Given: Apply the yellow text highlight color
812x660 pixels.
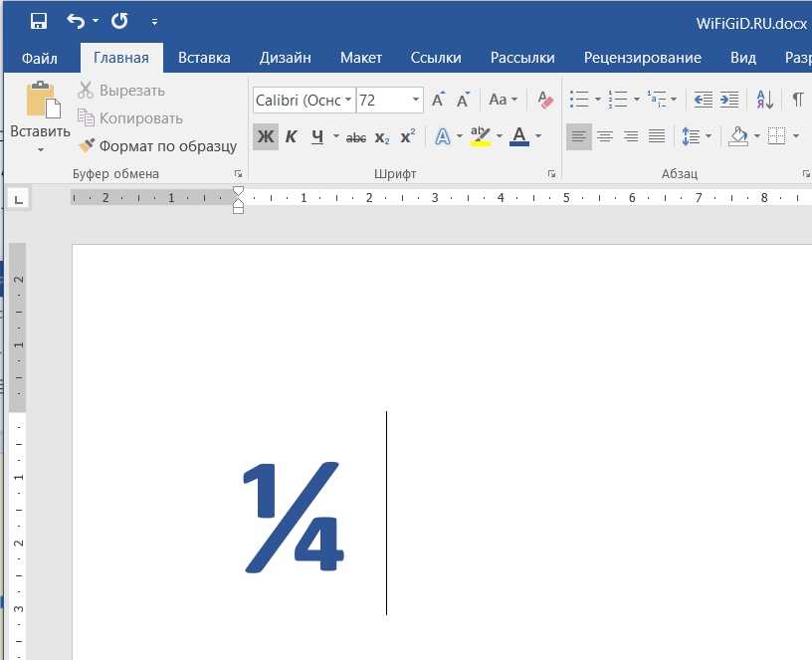Looking at the screenshot, I should (x=480, y=136).
